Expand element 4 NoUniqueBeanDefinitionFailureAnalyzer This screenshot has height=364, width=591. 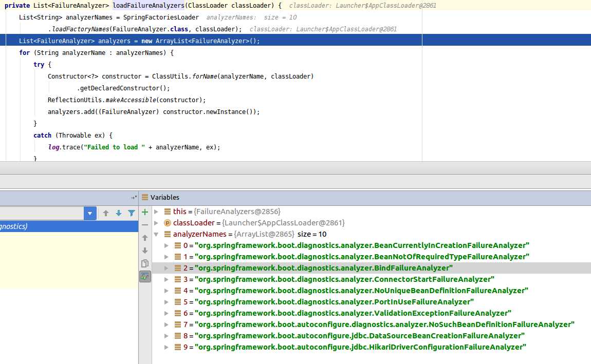166,291
